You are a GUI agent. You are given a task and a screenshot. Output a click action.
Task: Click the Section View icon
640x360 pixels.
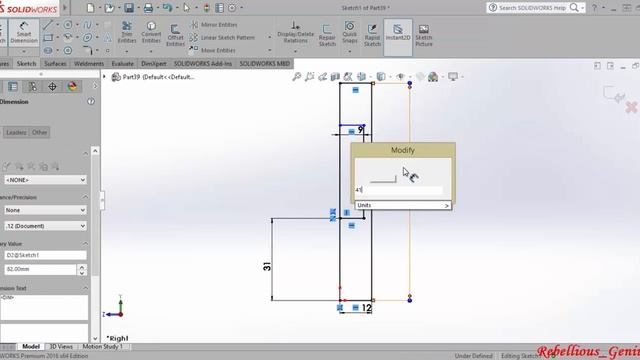click(335, 76)
